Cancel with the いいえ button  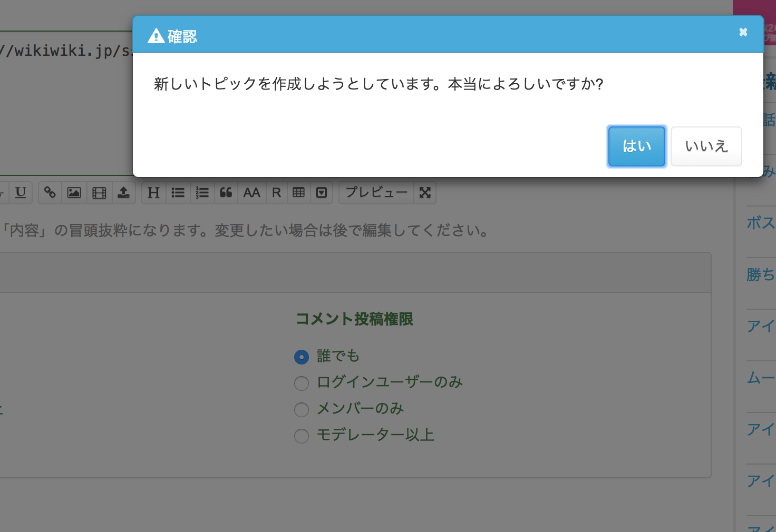coord(706,146)
